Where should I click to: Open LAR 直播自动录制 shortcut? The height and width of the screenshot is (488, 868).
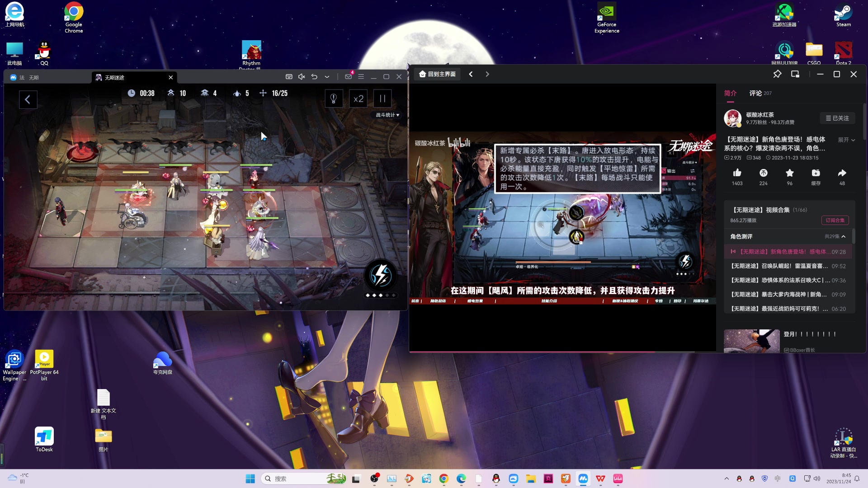843,443
